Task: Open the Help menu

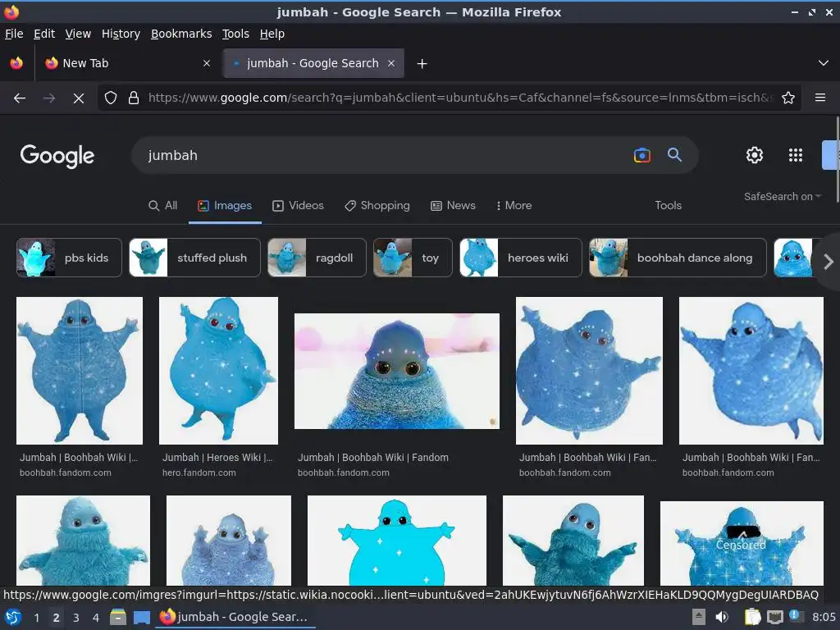Action: click(x=272, y=34)
